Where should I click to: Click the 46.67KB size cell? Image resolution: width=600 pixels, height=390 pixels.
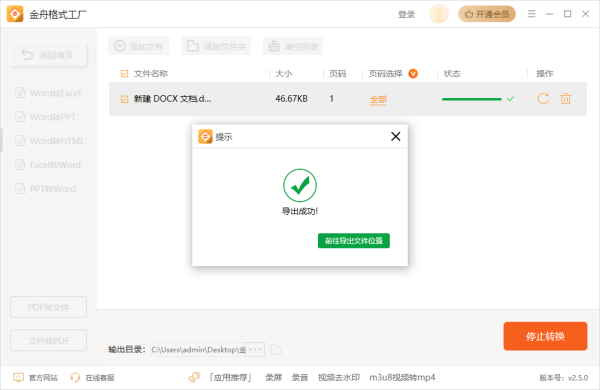[x=292, y=99]
